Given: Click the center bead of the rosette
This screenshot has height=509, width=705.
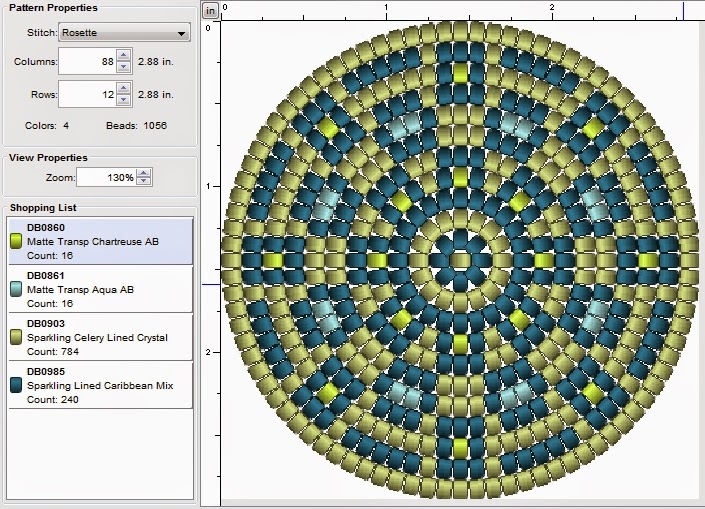Looking at the screenshot, I should tap(460, 261).
